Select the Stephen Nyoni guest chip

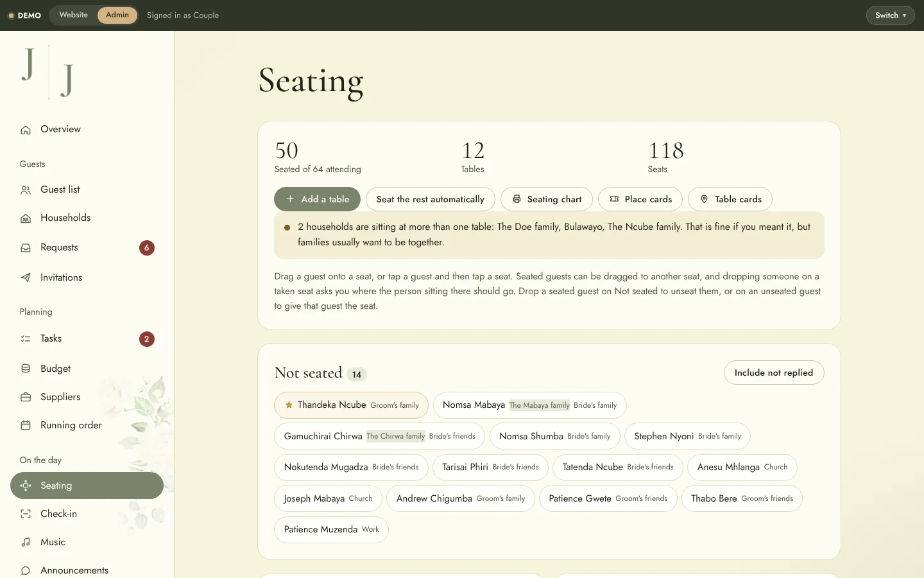pyautogui.click(x=687, y=436)
